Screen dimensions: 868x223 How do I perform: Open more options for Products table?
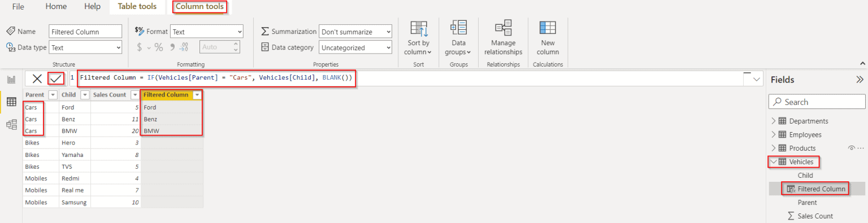[x=861, y=148]
